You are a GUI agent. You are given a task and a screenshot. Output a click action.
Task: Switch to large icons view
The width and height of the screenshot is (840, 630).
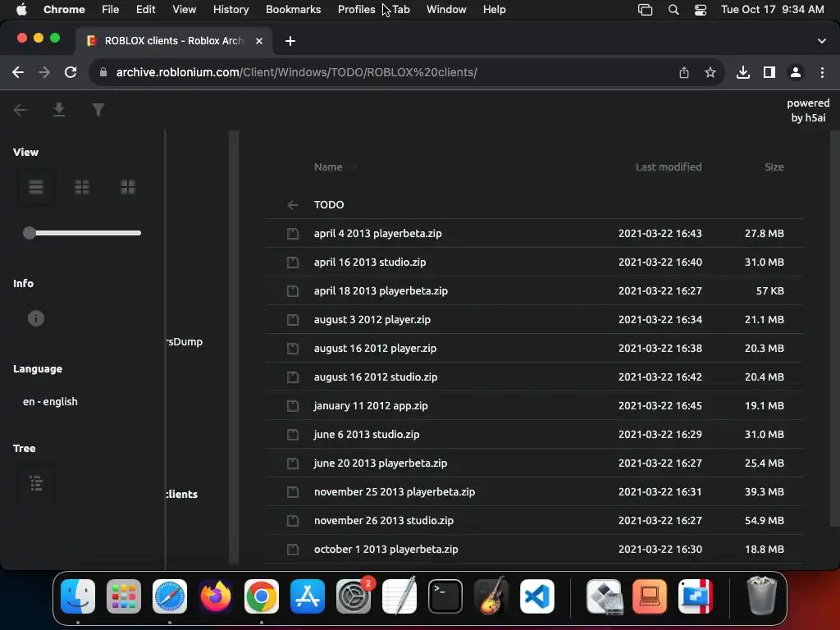pos(127,187)
